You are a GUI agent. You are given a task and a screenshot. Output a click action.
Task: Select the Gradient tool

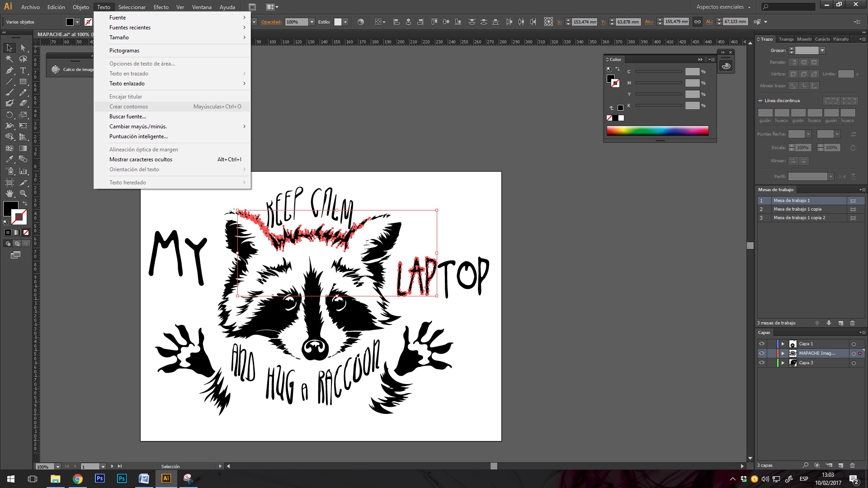coord(23,148)
